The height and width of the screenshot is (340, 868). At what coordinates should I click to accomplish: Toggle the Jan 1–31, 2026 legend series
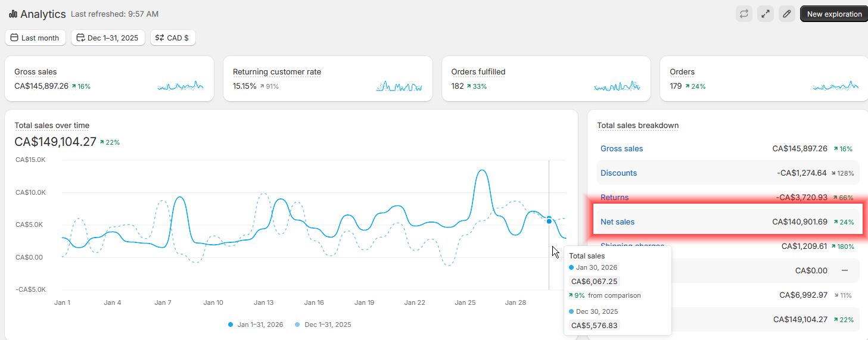(x=256, y=325)
